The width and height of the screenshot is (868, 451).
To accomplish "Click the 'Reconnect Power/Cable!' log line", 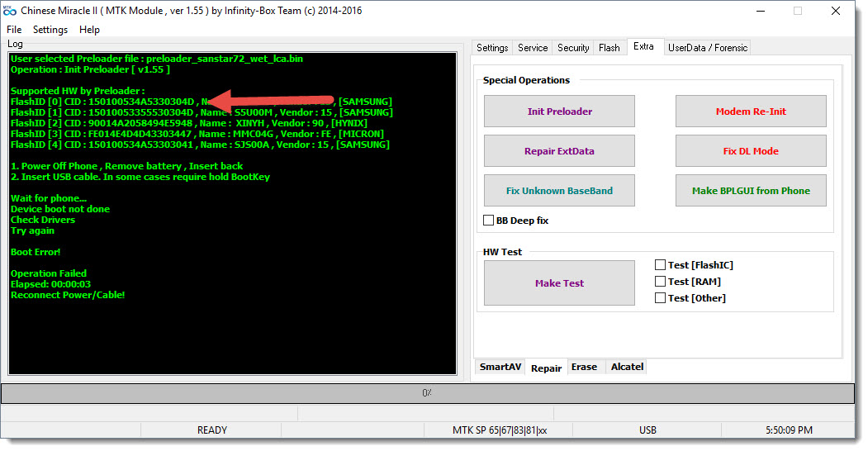I will click(x=68, y=295).
